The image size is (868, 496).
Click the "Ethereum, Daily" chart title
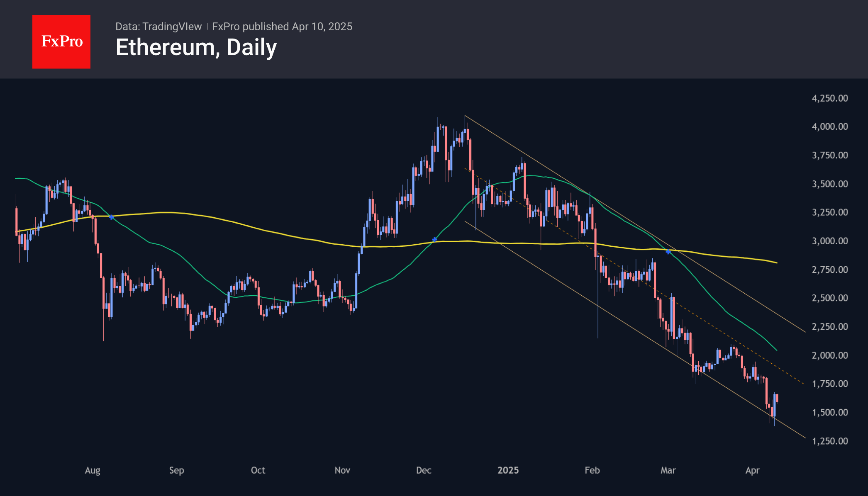click(x=196, y=47)
